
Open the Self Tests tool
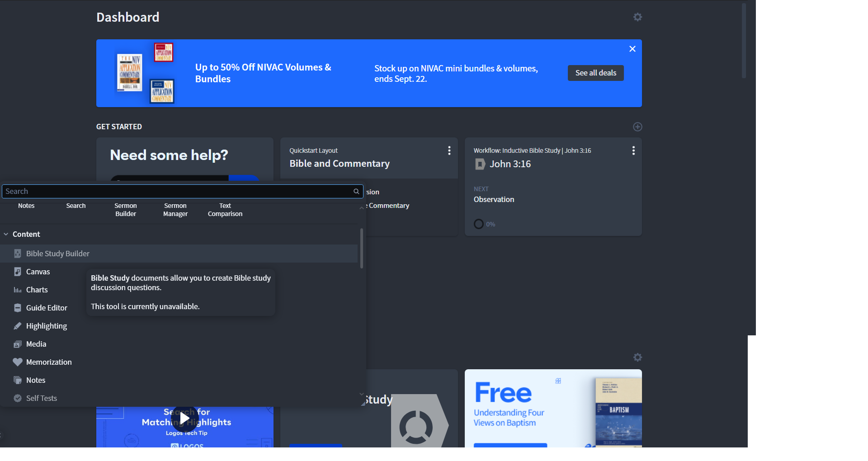(x=42, y=398)
